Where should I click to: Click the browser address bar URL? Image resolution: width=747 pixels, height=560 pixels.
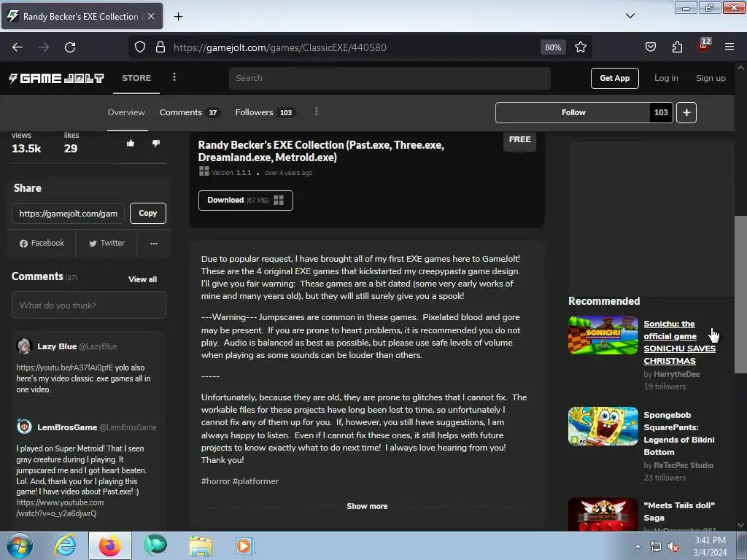point(279,47)
